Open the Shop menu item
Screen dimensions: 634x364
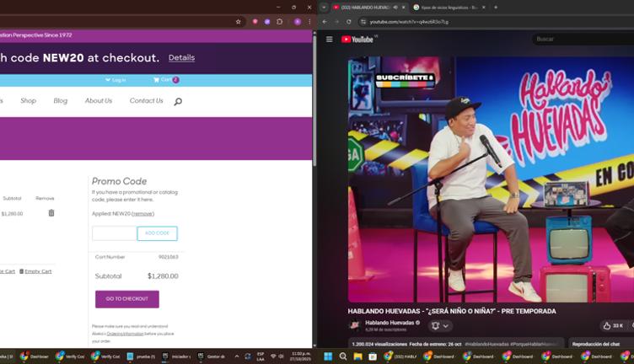pyautogui.click(x=29, y=100)
